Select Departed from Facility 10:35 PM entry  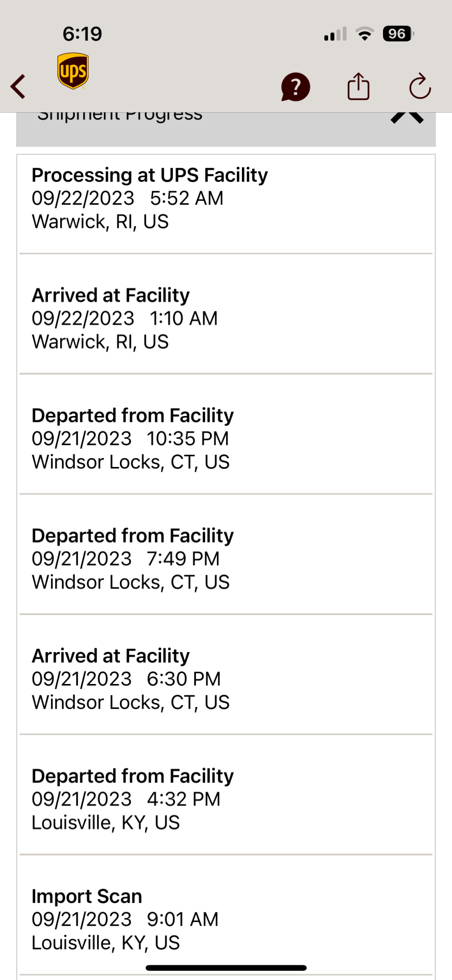(x=226, y=434)
